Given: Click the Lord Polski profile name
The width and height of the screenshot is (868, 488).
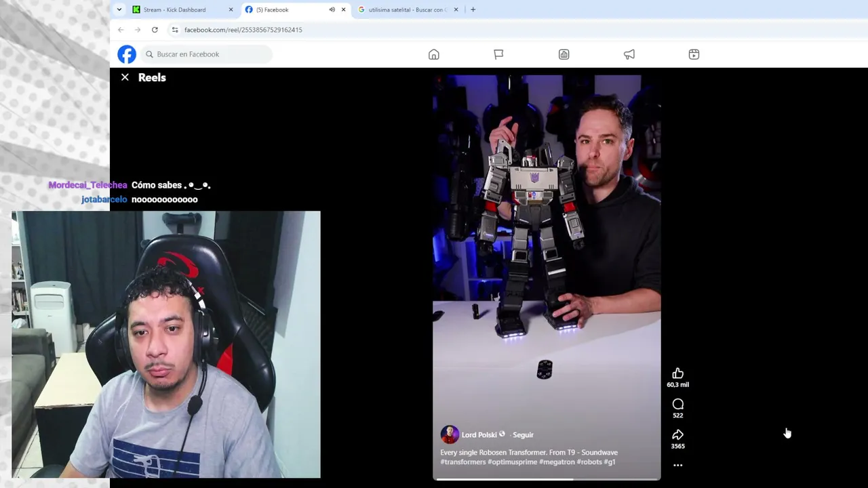Looking at the screenshot, I should point(479,435).
